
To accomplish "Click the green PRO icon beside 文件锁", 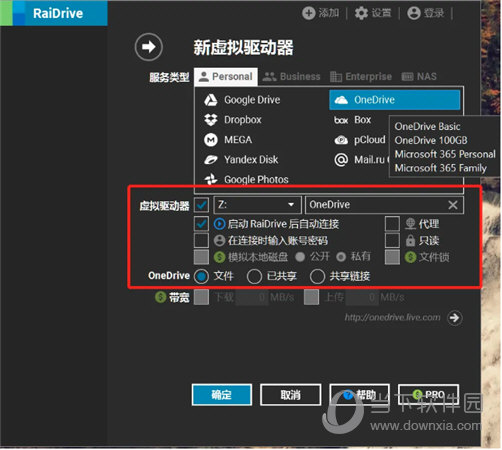I will (x=410, y=257).
